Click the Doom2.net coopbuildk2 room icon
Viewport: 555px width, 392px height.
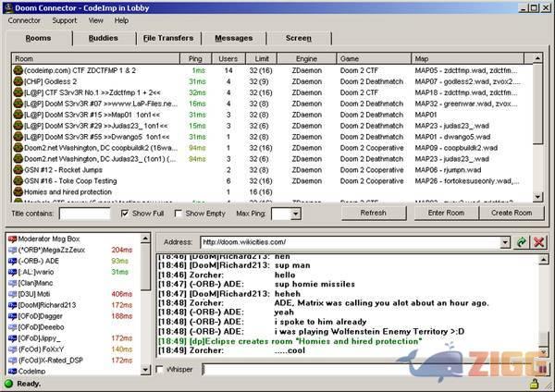click(18, 148)
